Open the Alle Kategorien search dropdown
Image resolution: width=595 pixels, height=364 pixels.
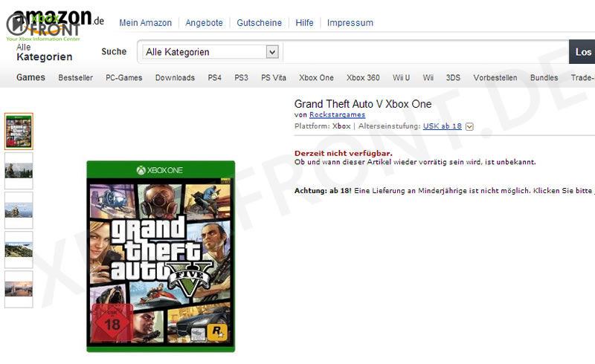pyautogui.click(x=210, y=52)
